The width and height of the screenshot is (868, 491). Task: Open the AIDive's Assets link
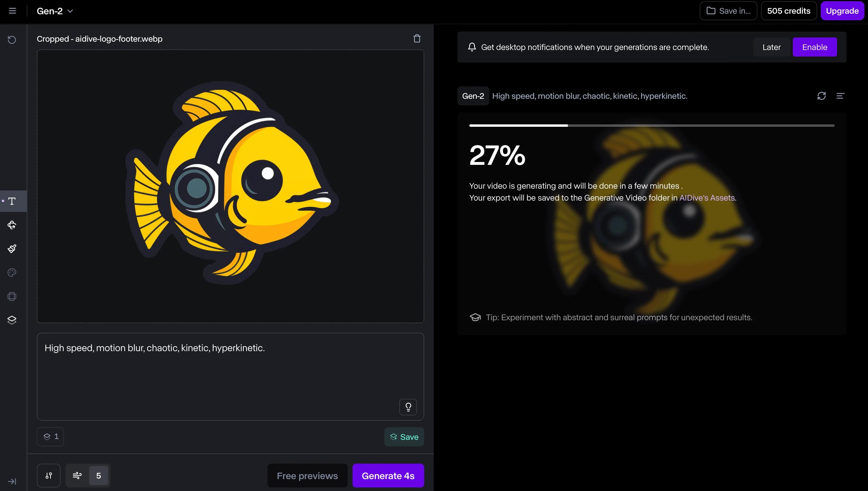(707, 198)
